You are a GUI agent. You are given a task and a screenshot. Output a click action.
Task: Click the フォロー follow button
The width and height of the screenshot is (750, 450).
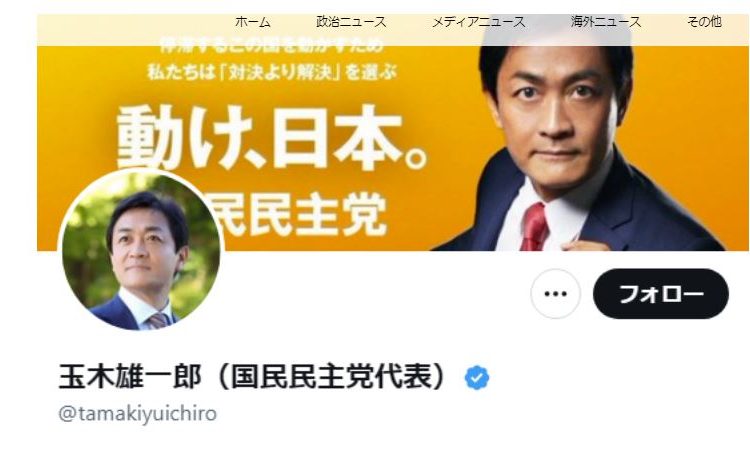(661, 294)
